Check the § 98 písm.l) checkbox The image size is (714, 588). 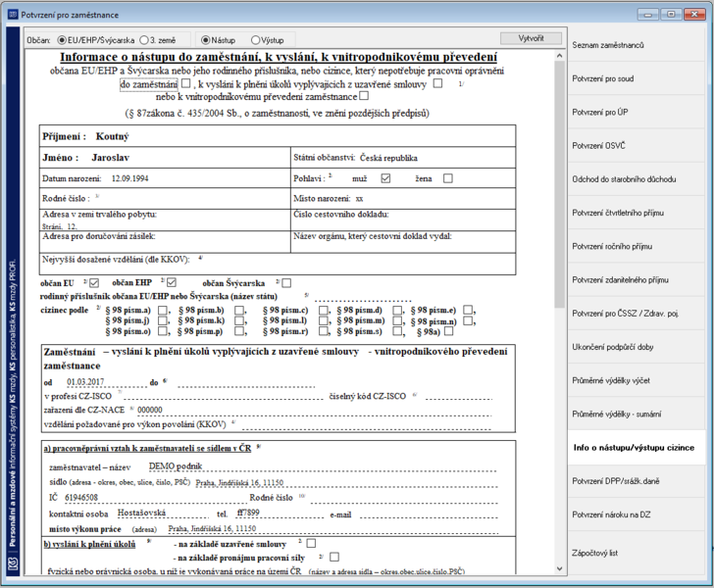(x=324, y=320)
